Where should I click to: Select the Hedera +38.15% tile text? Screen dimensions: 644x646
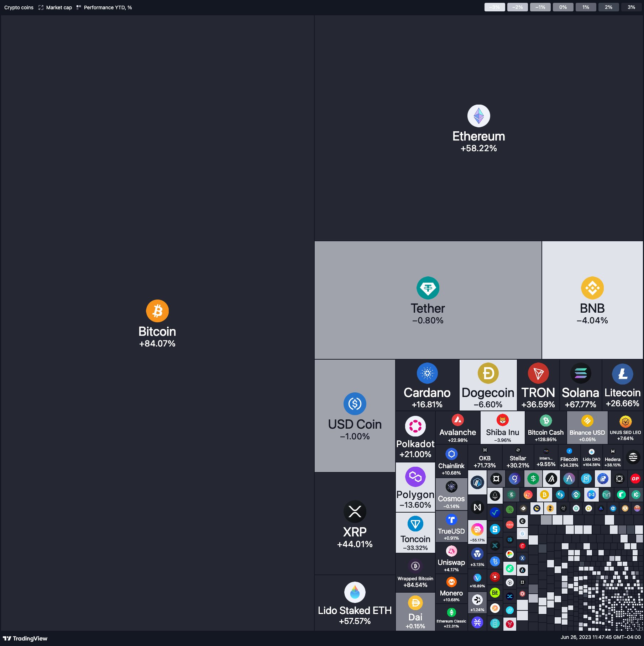(613, 462)
